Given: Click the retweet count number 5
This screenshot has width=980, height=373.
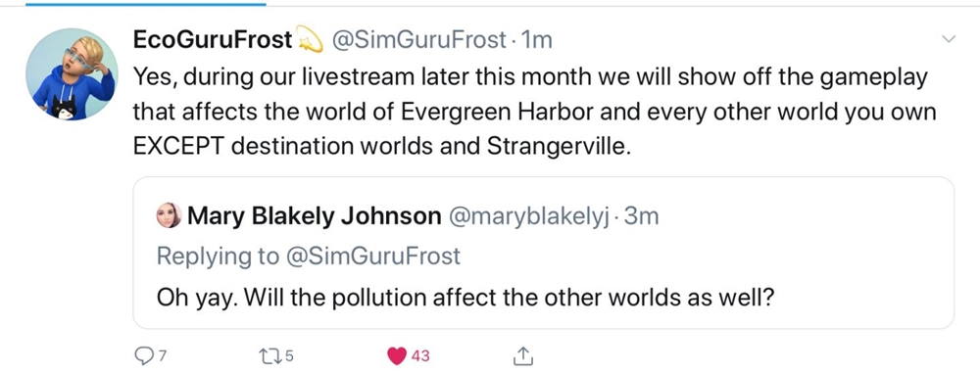Looking at the screenshot, I should [x=289, y=356].
